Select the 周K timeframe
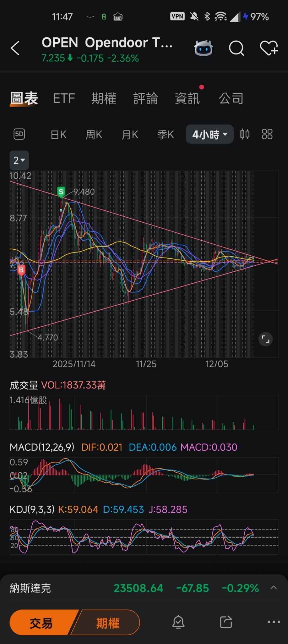Screen dimensions: 288x644 (x=94, y=135)
